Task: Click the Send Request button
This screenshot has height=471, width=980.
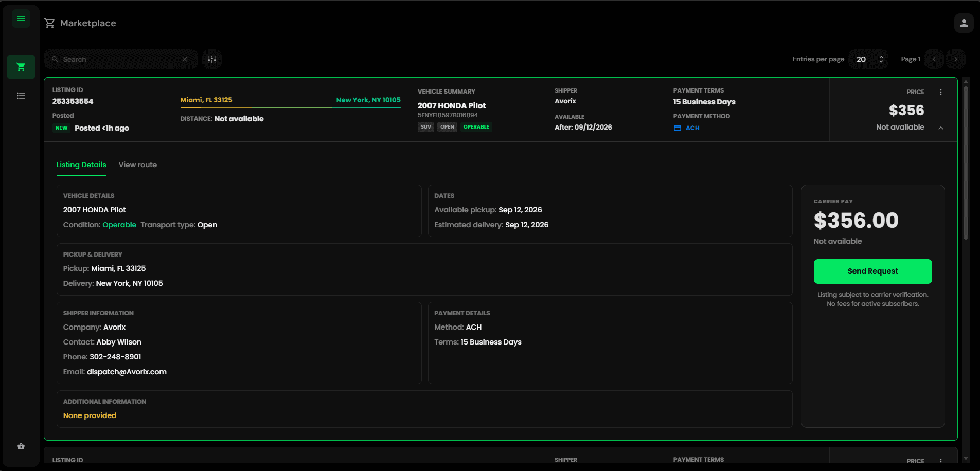Action: point(872,271)
